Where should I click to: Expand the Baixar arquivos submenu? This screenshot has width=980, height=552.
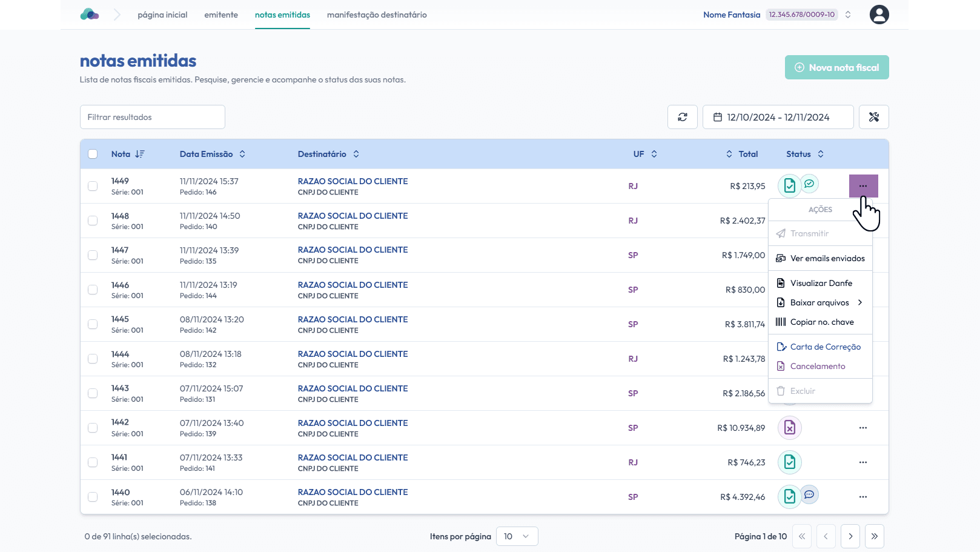pos(820,302)
